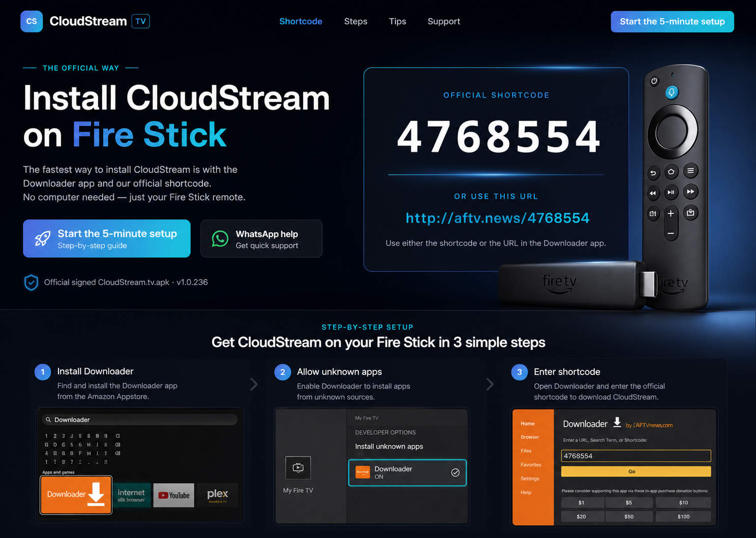Viewport: 756px width, 538px height.
Task: Click the power button on the remote image
Action: coord(654,81)
